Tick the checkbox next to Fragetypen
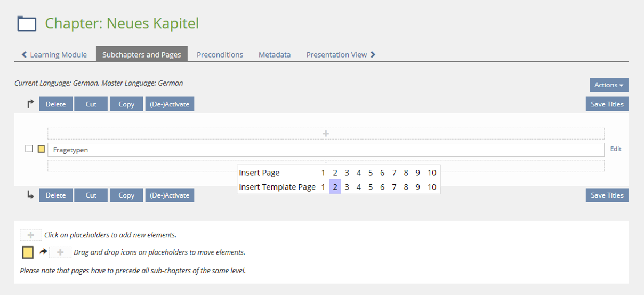This screenshot has height=295, width=644. (x=29, y=149)
